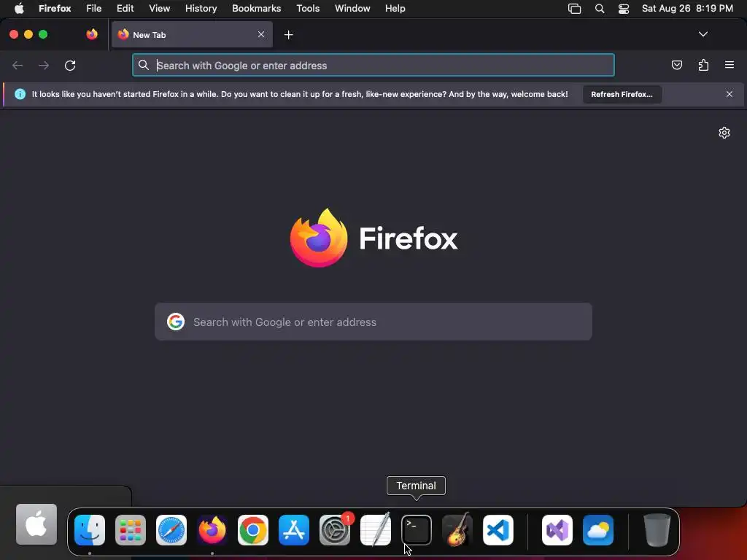Launch Visual Studio Code from the Dock
This screenshot has height=560, width=747.
[x=498, y=529]
